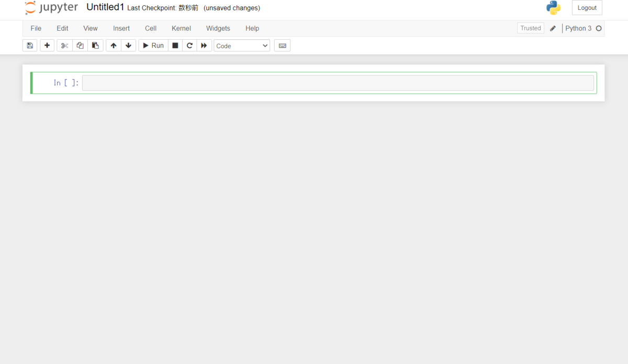This screenshot has width=628, height=364.
Task: Open the Edit menu
Action: click(63, 28)
